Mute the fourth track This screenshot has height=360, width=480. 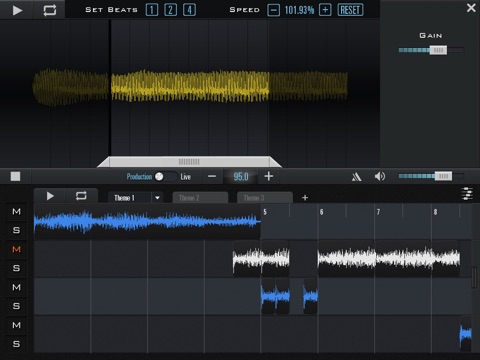point(16,325)
